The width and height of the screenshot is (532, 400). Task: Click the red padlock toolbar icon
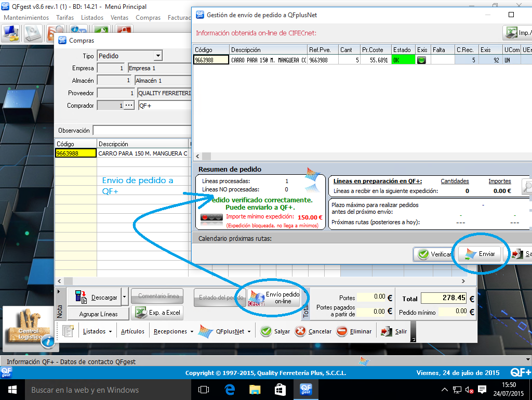coord(124,29)
